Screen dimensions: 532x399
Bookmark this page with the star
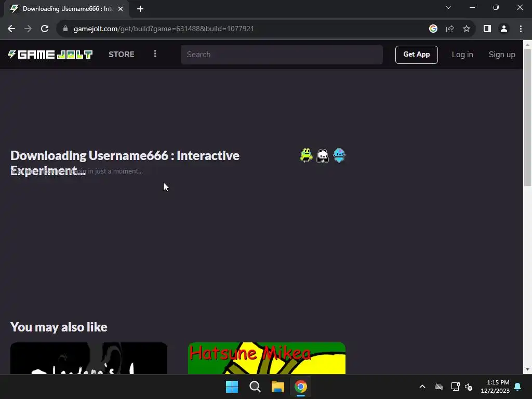(467, 29)
